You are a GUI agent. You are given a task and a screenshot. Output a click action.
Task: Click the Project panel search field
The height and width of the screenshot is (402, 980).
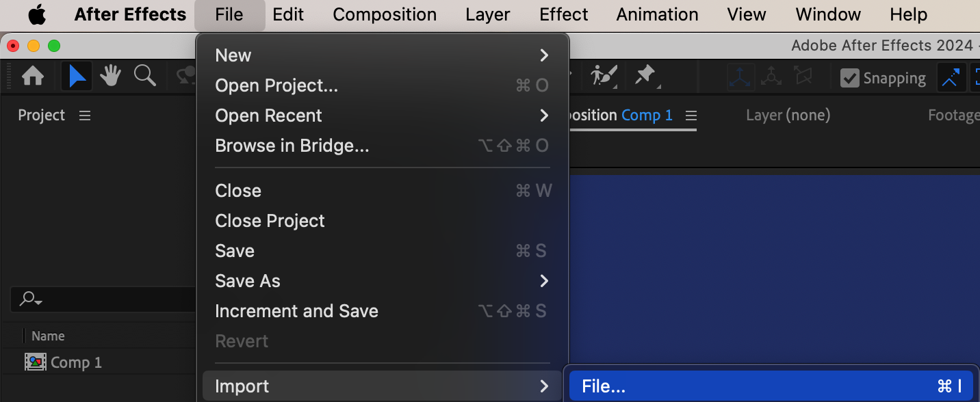point(103,299)
